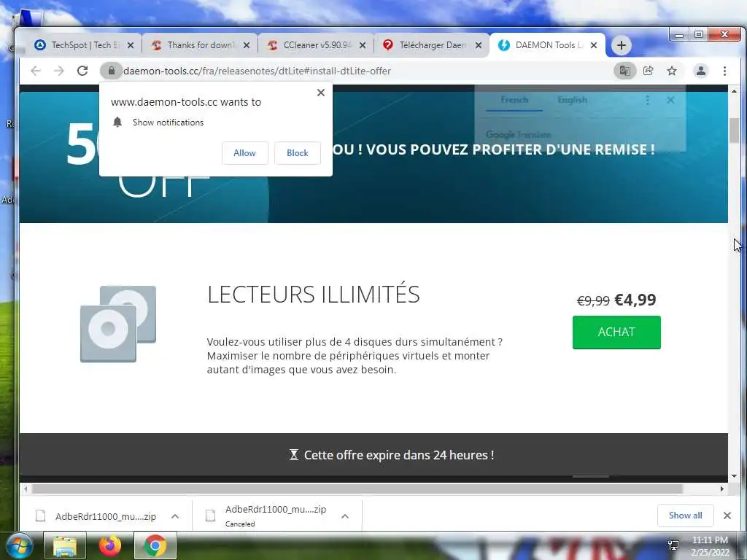747x560 pixels.
Task: Click the €4,99 discounted price
Action: coord(635,300)
